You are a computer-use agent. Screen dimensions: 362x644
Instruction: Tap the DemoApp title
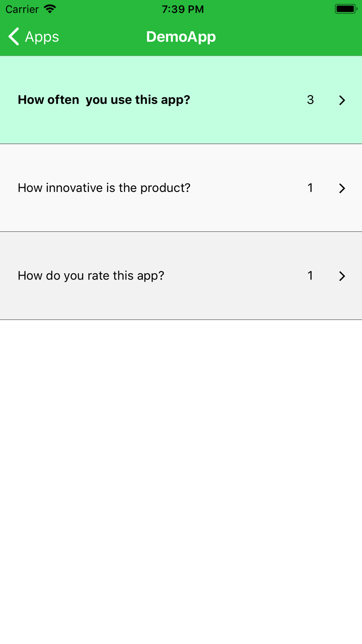pos(181,37)
